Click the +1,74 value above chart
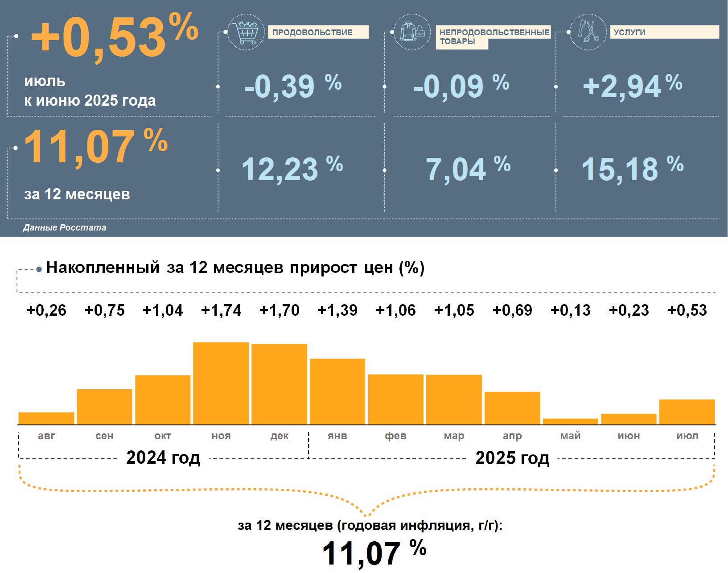The width and height of the screenshot is (728, 573). point(221,310)
